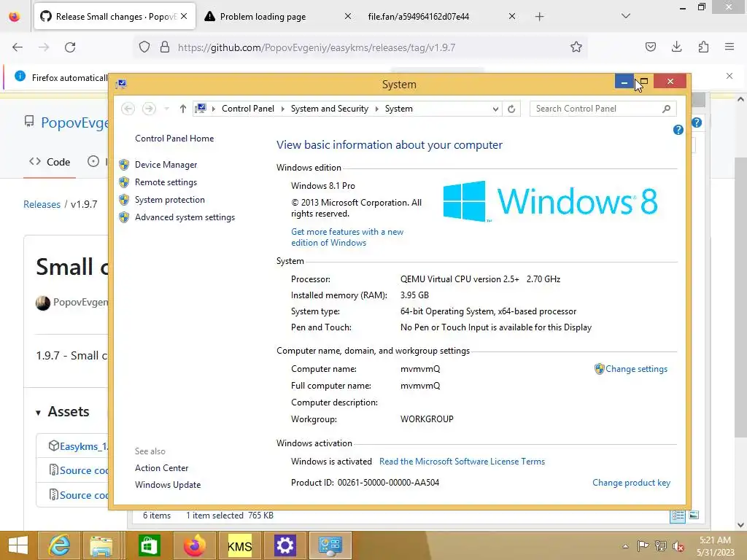Open the KMS app on the taskbar
The image size is (747, 560).
(239, 545)
